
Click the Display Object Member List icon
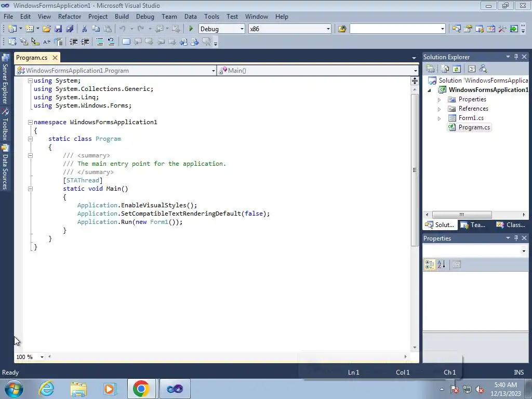(12, 42)
